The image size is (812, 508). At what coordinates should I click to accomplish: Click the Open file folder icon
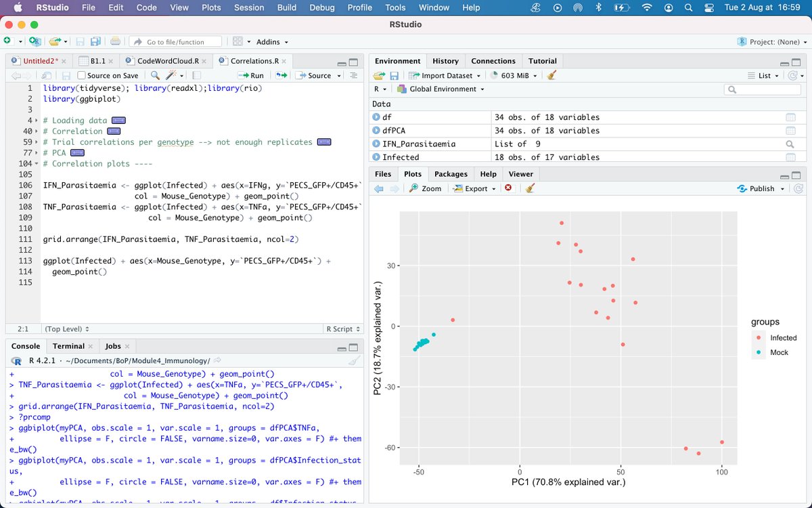[55, 41]
